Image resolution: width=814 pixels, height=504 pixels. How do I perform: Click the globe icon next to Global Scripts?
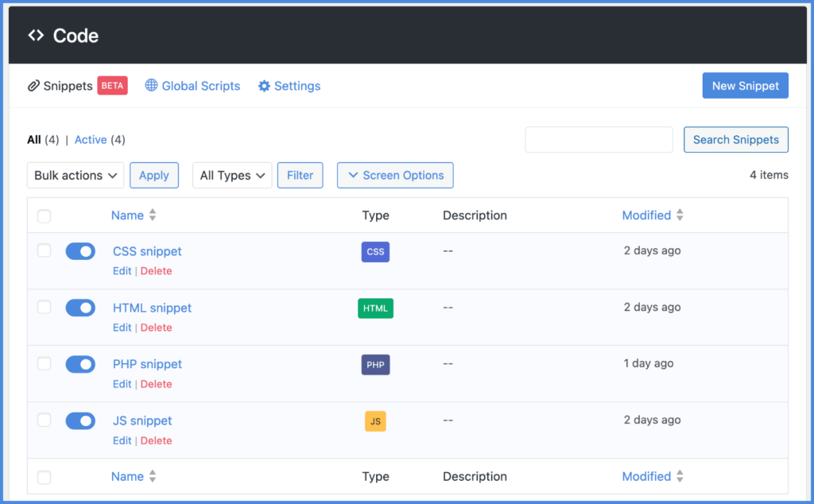tap(151, 85)
